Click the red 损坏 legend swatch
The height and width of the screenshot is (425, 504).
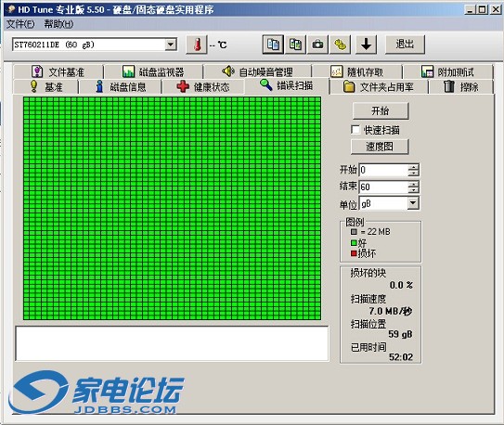pyautogui.click(x=354, y=253)
